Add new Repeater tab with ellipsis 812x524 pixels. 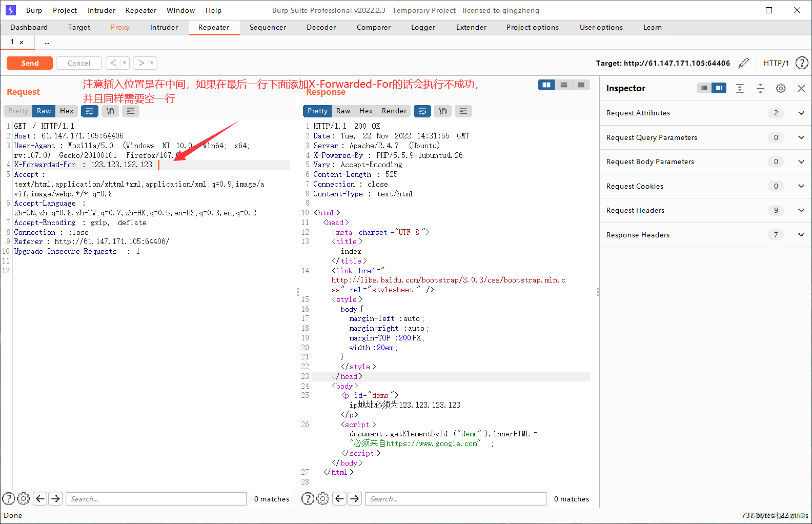click(47, 42)
